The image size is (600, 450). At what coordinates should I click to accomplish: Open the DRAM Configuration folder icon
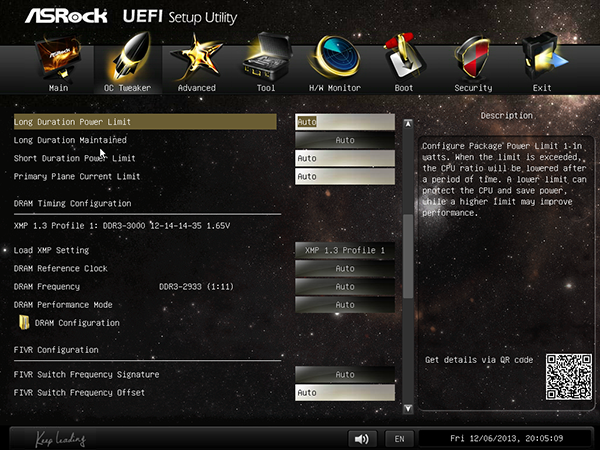click(x=24, y=323)
